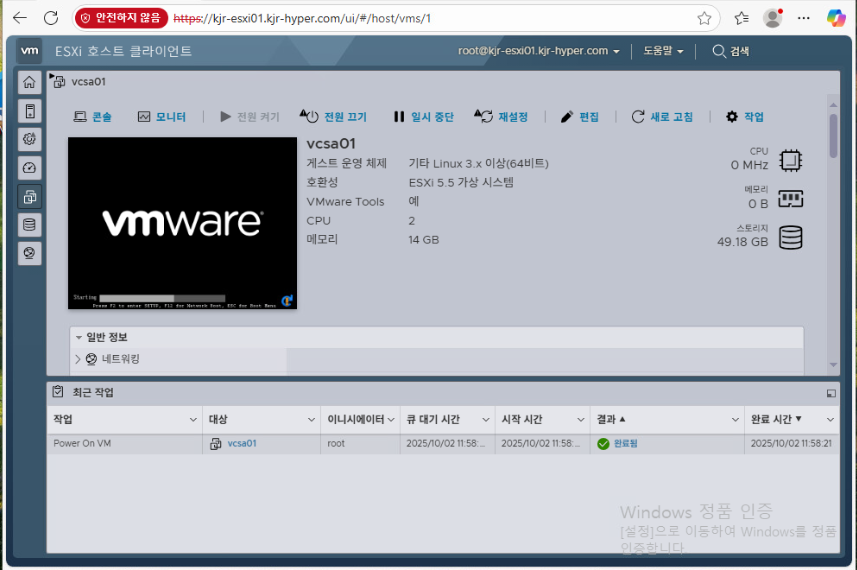The width and height of the screenshot is (857, 570).
Task: Open the 도움말 help dropdown
Action: [664, 51]
